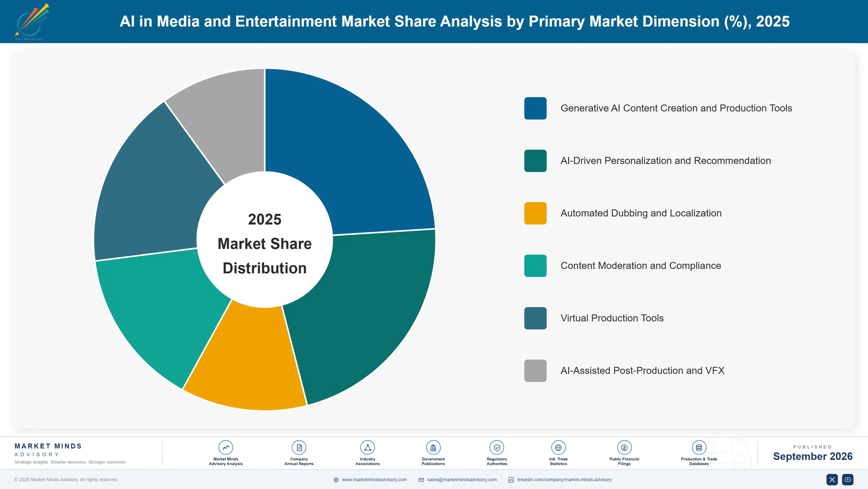
Task: Open www.marketmindsadvisory.com link
Action: point(374,480)
